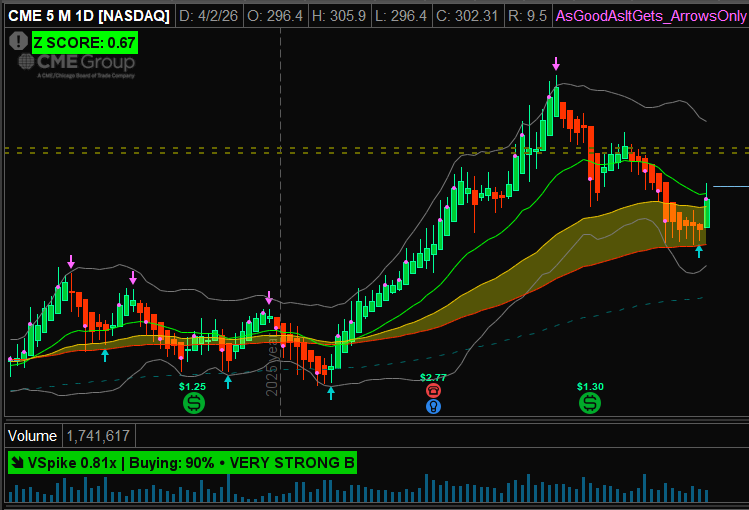The height and width of the screenshot is (510, 749).
Task: Click the magenta down arrow at chart peak
Action: click(x=556, y=64)
